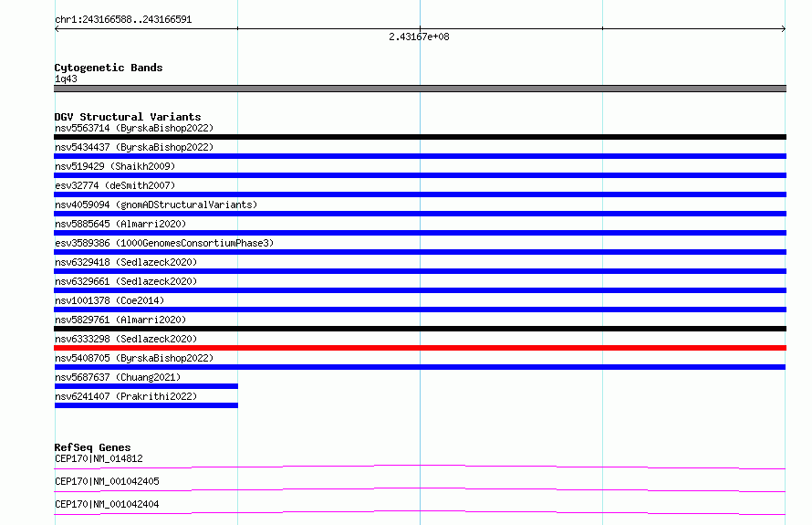This screenshot has height=525, width=812.
Task: Click the short blue bar for nsv5687637
Action: [x=146, y=386]
